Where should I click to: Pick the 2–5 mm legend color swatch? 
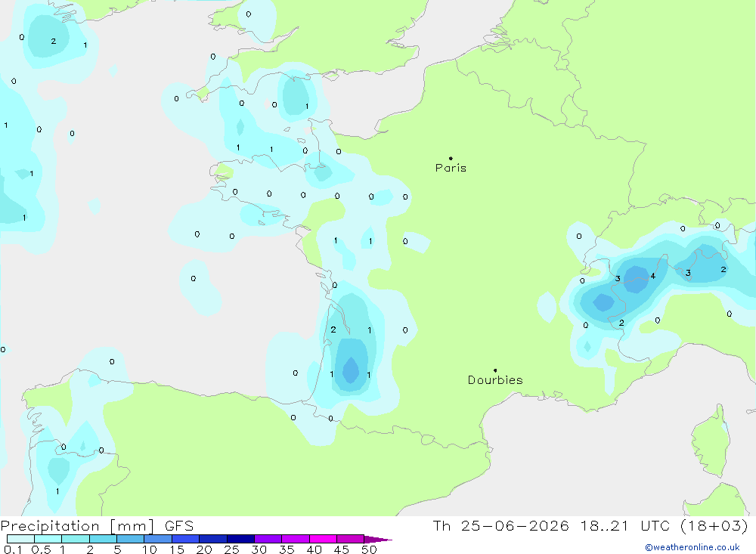(103, 539)
